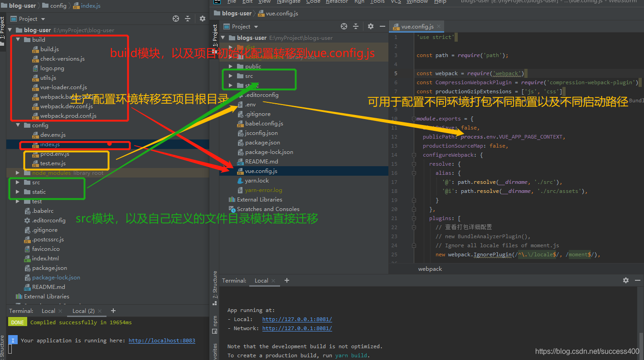Viewport: 644px width, 360px height.
Task: Open the Navigate menu
Action: click(288, 2)
